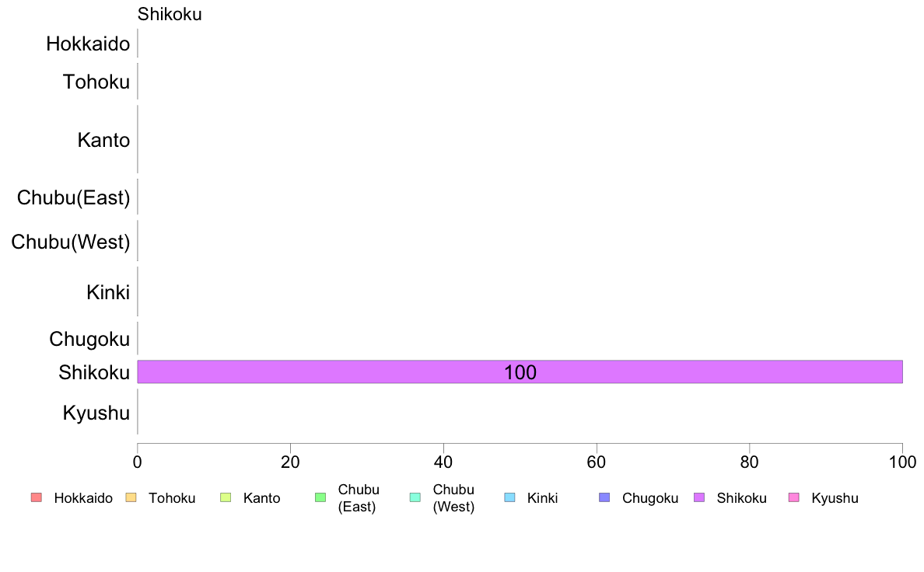
Task: Click the Chubu(East) y-axis label
Action: coord(73,197)
